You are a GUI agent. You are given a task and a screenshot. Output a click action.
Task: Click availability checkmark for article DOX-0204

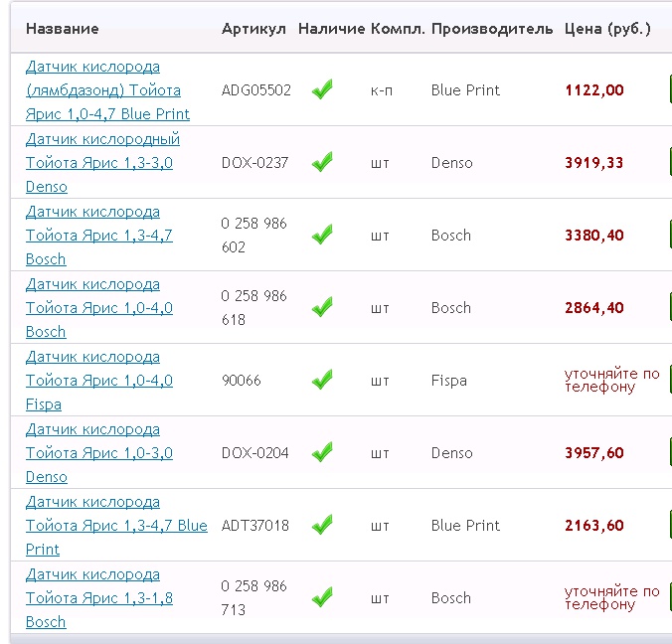tap(322, 453)
